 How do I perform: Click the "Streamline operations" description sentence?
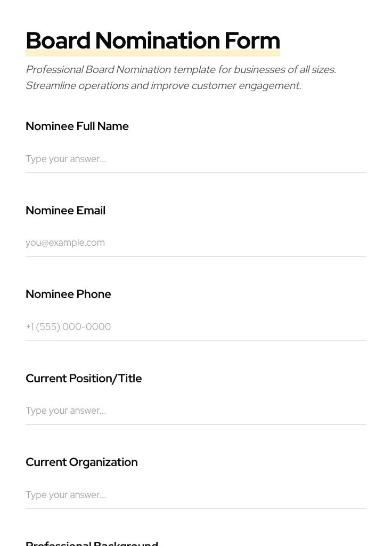163,86
